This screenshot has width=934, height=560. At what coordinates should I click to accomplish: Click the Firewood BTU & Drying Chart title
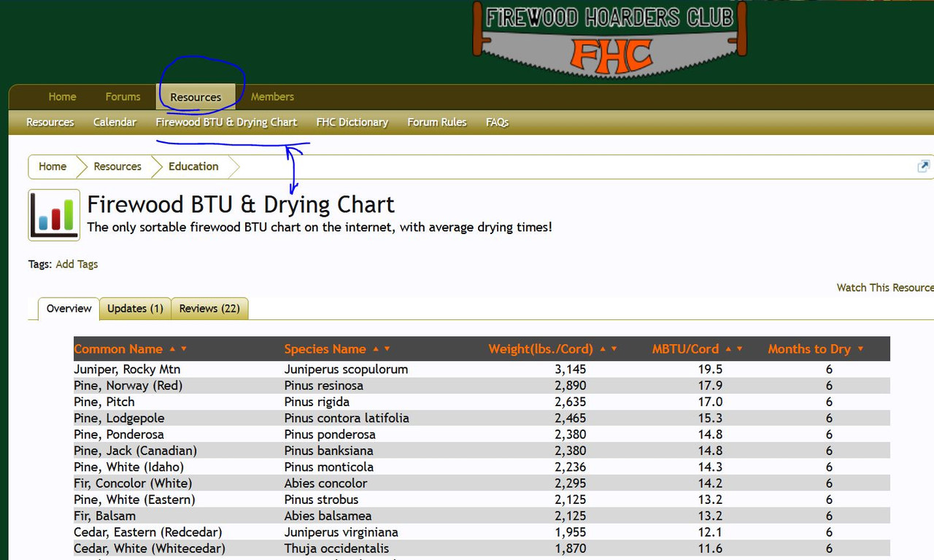241,204
